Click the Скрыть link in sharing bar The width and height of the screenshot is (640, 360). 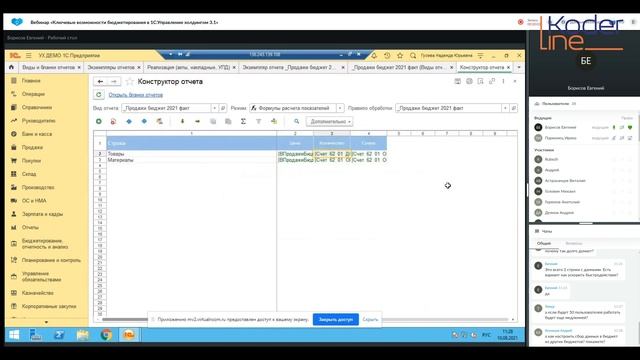coord(370,320)
